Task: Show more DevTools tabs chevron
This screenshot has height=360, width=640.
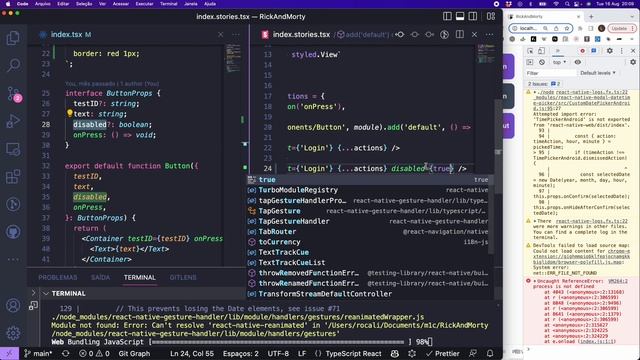Action: pyautogui.click(x=557, y=51)
